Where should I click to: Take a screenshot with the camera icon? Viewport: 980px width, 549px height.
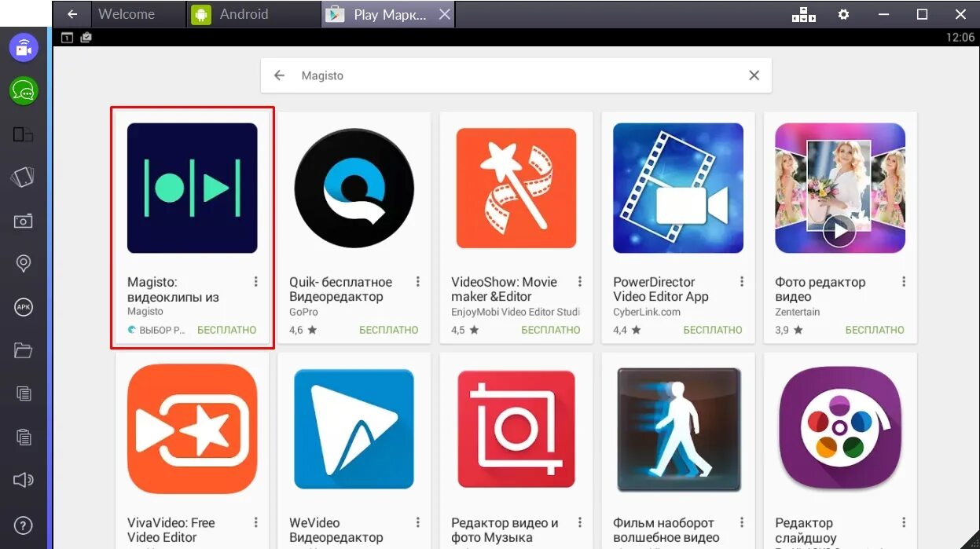click(x=24, y=221)
